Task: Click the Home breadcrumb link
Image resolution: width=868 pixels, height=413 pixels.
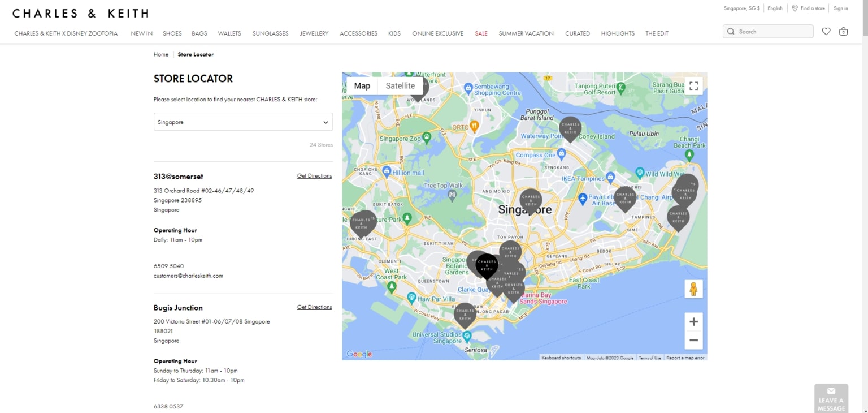Action: (x=161, y=54)
